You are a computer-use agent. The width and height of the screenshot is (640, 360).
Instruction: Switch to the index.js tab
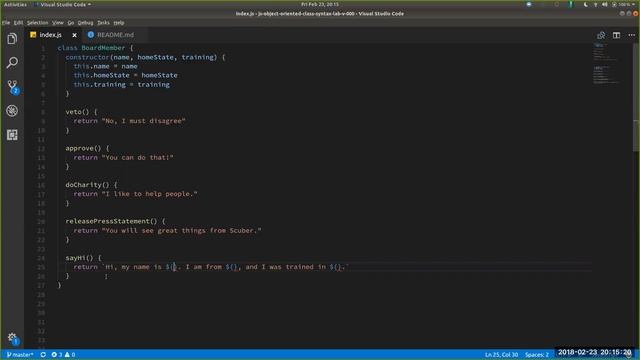pyautogui.click(x=51, y=35)
